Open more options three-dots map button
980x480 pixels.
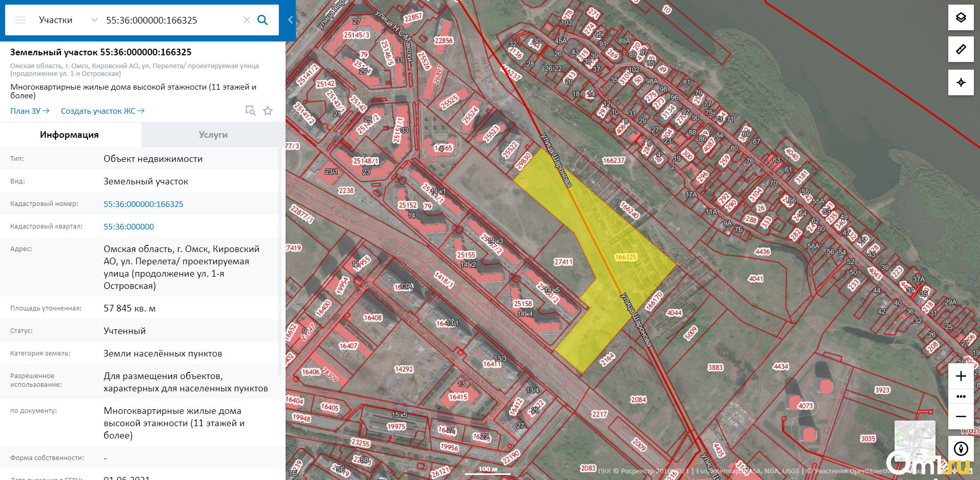pos(961,396)
